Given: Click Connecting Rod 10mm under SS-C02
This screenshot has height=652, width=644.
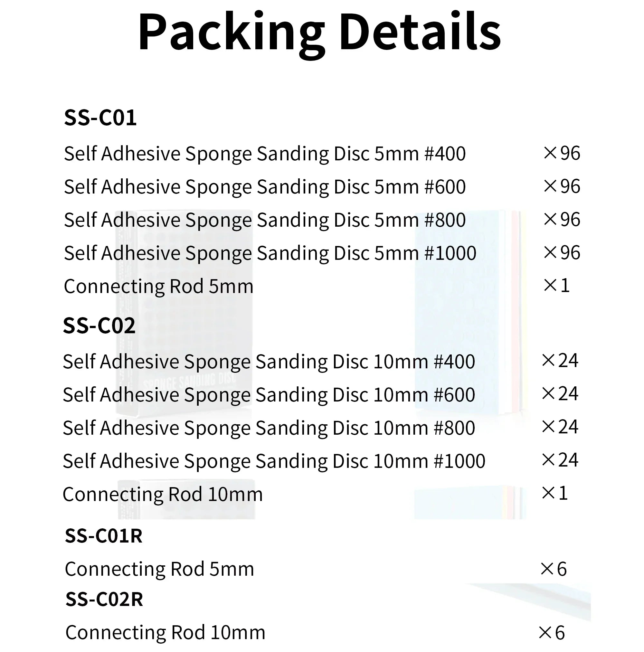Looking at the screenshot, I should point(162,495).
